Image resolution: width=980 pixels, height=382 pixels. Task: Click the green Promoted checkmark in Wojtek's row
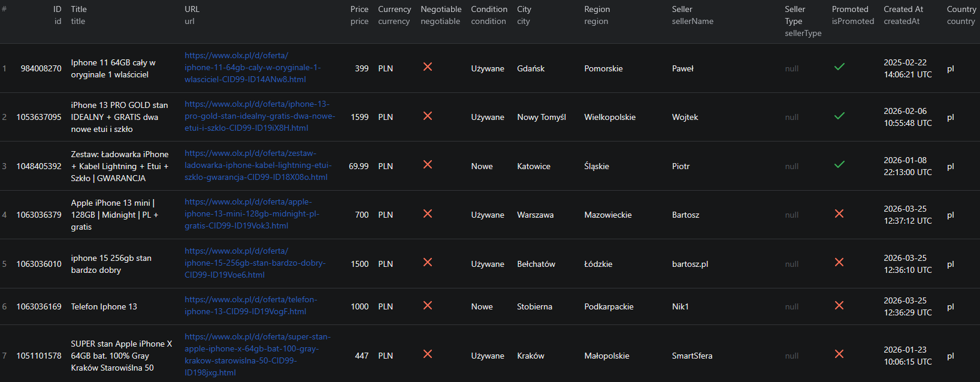tap(839, 116)
